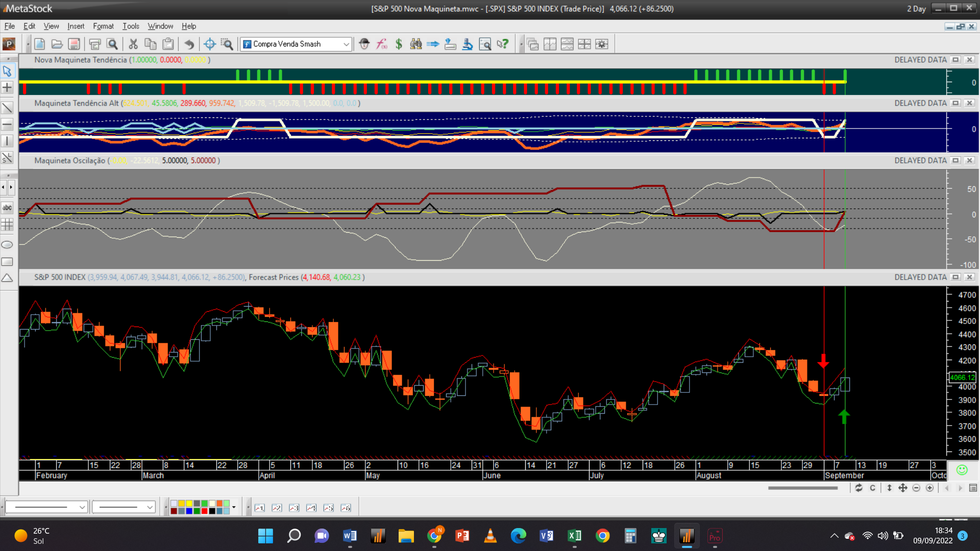The height and width of the screenshot is (551, 980).
Task: Open The Explorer binoculars tool
Action: [x=416, y=44]
